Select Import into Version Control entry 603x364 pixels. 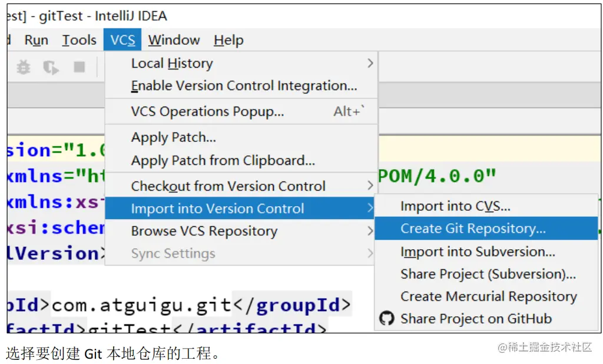240,208
